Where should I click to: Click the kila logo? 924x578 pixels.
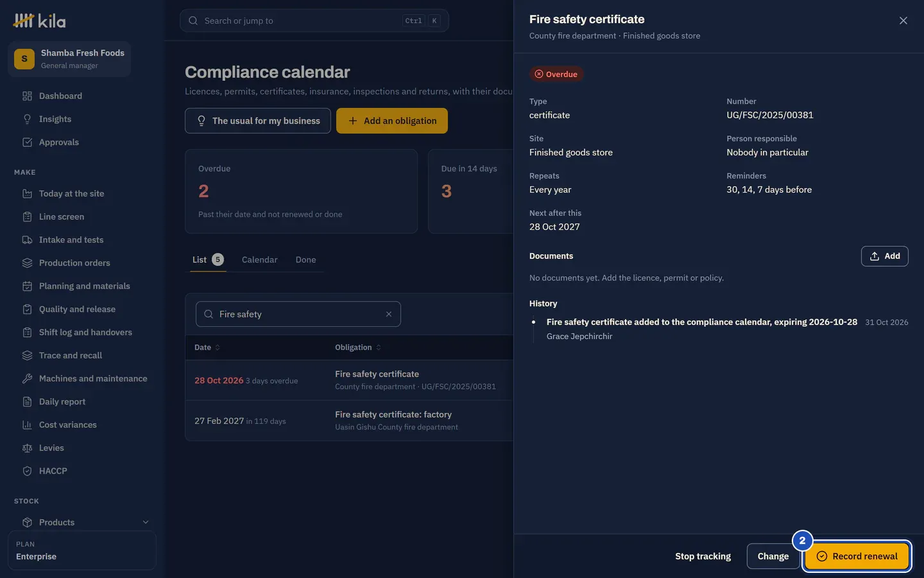40,21
